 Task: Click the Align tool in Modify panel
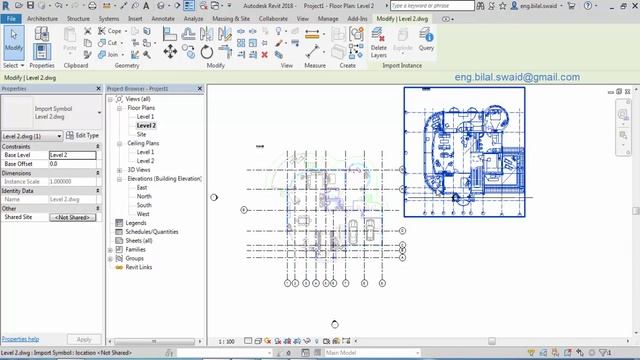pos(169,33)
